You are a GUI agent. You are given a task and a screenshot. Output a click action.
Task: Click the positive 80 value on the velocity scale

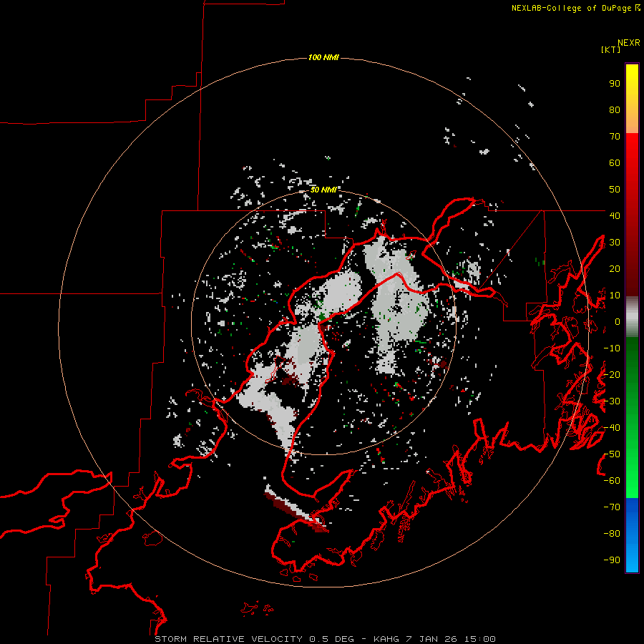(x=615, y=110)
